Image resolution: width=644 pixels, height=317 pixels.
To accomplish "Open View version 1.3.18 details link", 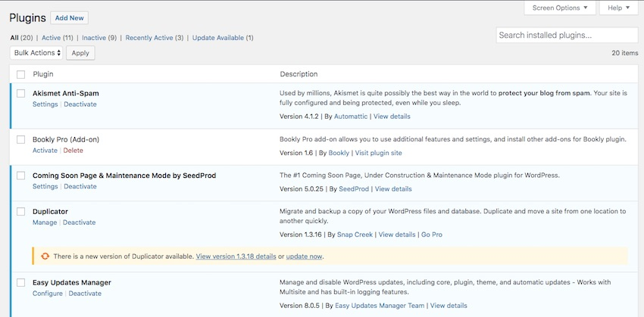I will 236,256.
